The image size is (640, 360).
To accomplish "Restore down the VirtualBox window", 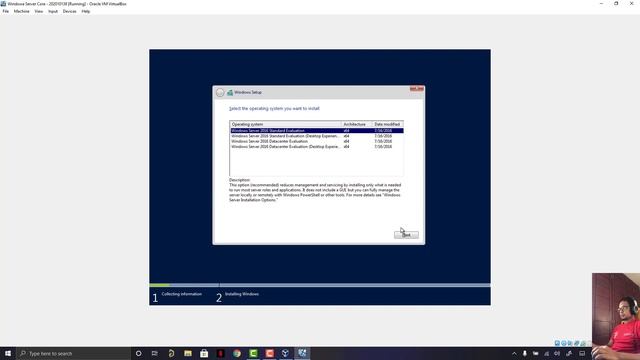I will click(616, 4).
